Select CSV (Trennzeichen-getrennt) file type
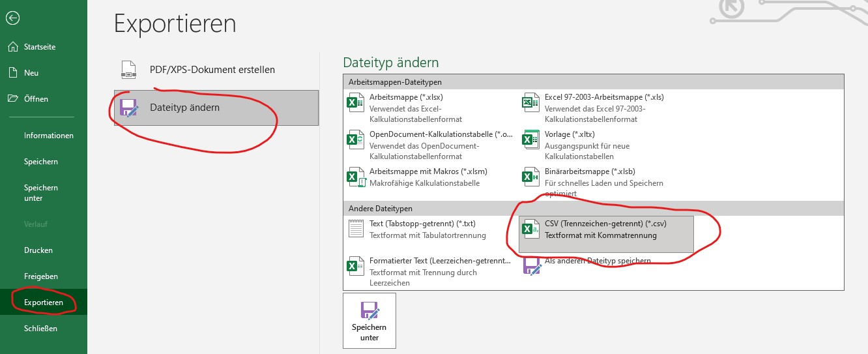 click(x=605, y=229)
